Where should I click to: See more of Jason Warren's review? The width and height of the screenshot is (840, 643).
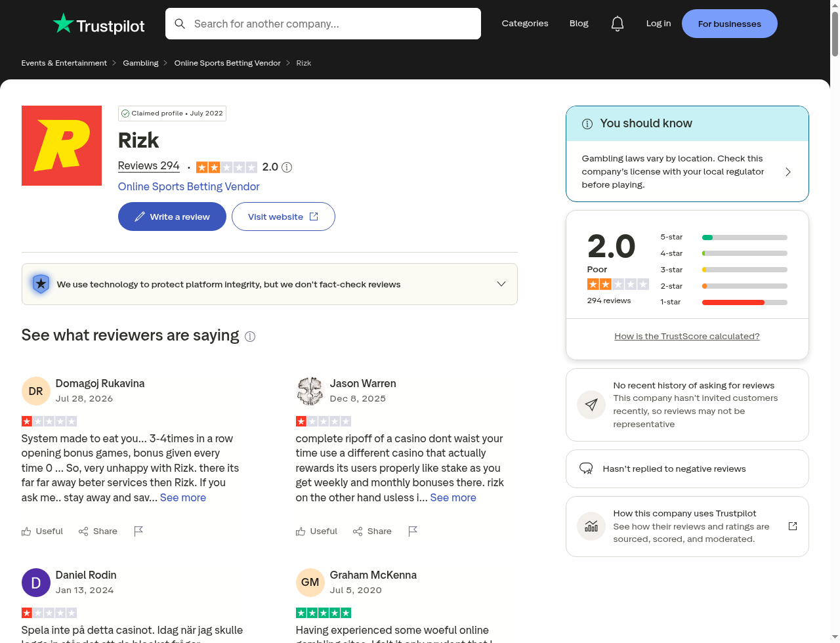tap(453, 497)
